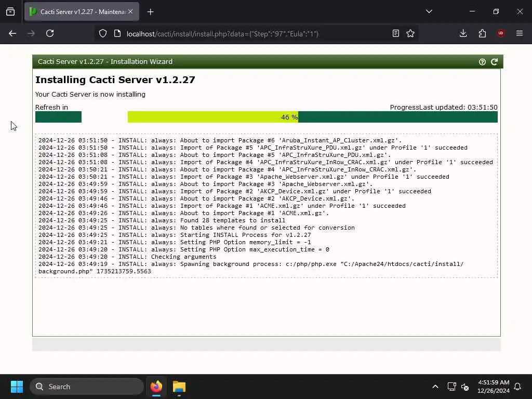Open the notifications bell icon
The image size is (532, 399).
pyautogui.click(x=518, y=387)
